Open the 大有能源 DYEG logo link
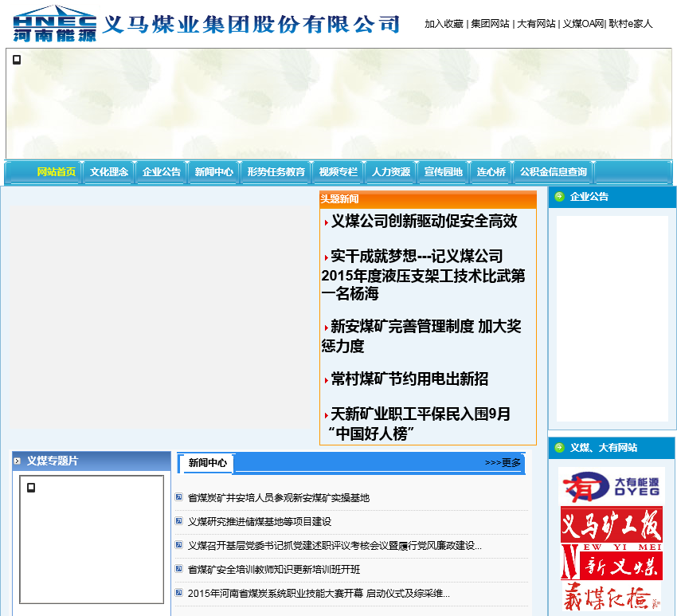Viewport: 677px width, 616px height. [x=612, y=486]
